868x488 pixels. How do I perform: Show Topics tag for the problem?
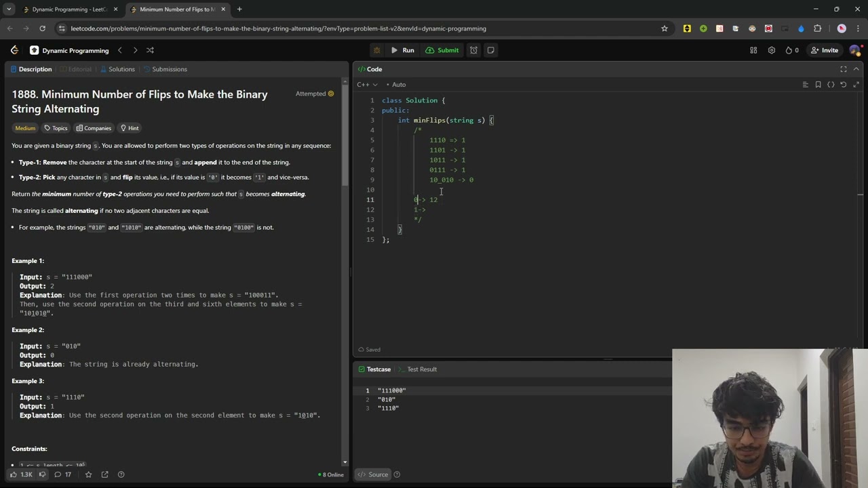[56, 128]
